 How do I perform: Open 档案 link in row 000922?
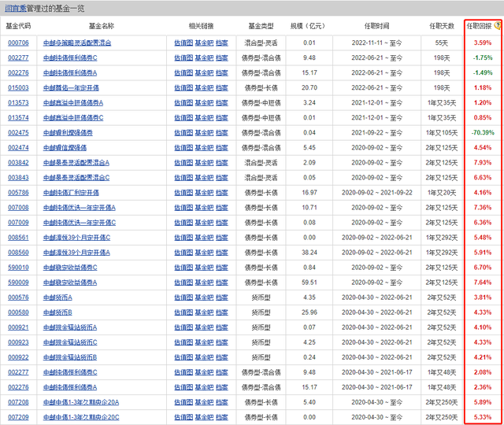point(222,357)
